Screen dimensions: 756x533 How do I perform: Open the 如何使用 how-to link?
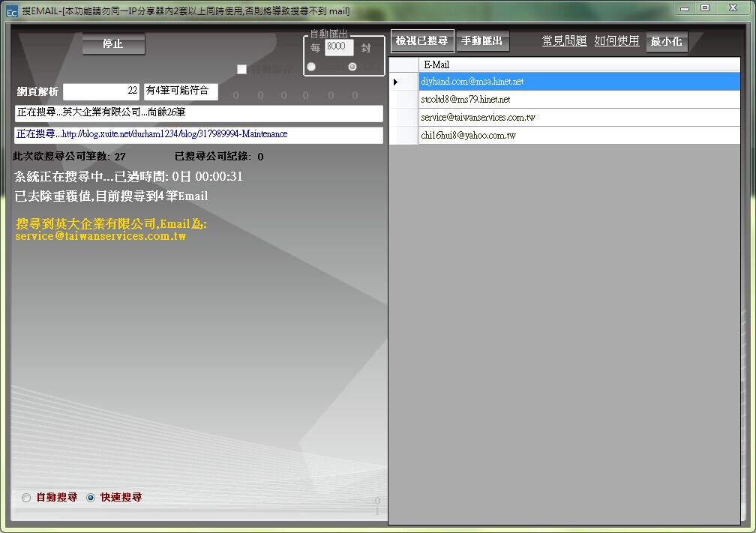click(616, 41)
